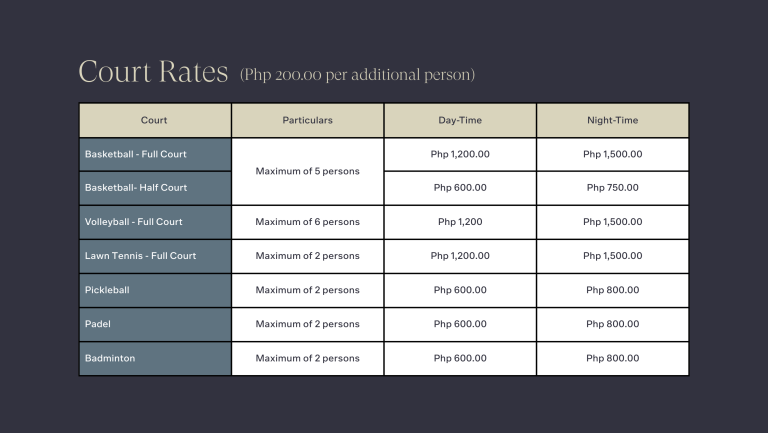Click the Court Rates title text

pos(153,71)
